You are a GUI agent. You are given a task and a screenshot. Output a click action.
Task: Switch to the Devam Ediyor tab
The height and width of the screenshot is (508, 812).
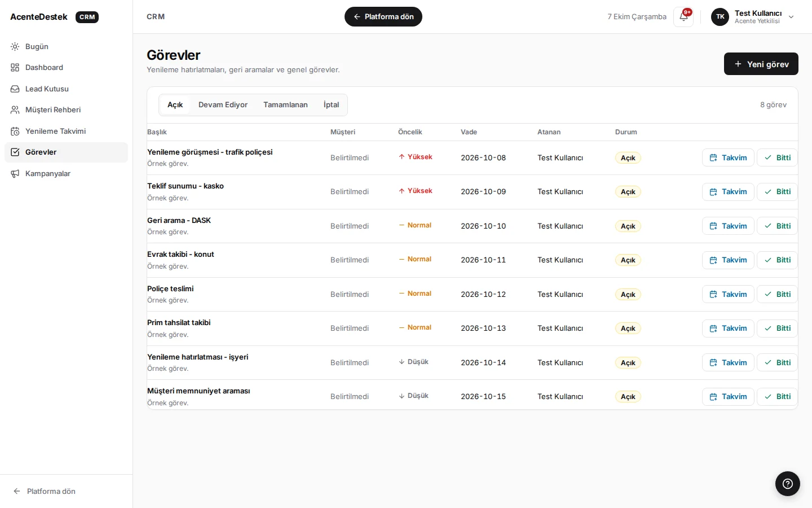223,105
